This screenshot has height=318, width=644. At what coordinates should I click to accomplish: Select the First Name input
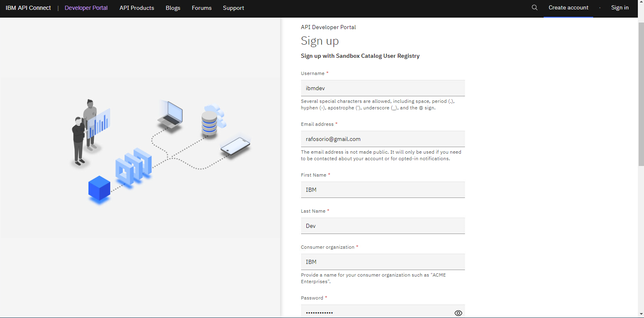[383, 190]
